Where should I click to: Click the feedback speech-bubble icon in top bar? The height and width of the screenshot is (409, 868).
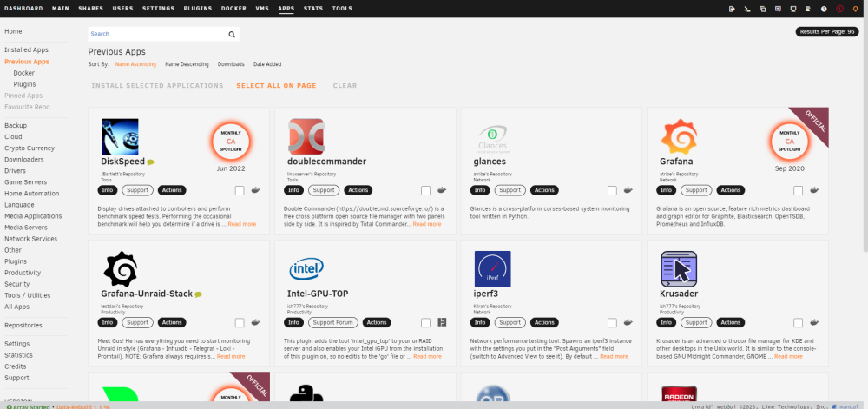pyautogui.click(x=778, y=9)
